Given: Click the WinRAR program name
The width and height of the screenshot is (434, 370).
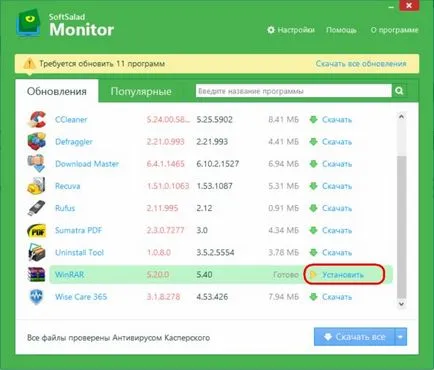Looking at the screenshot, I should coord(70,275).
